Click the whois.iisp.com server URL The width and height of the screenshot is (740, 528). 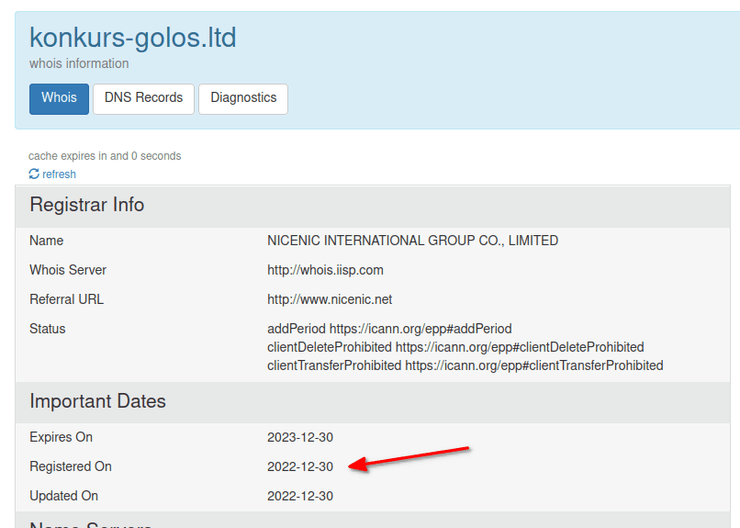pos(325,270)
